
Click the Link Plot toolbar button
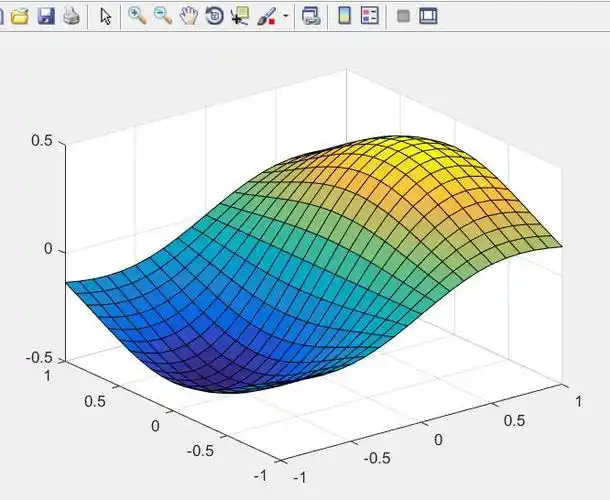point(311,17)
